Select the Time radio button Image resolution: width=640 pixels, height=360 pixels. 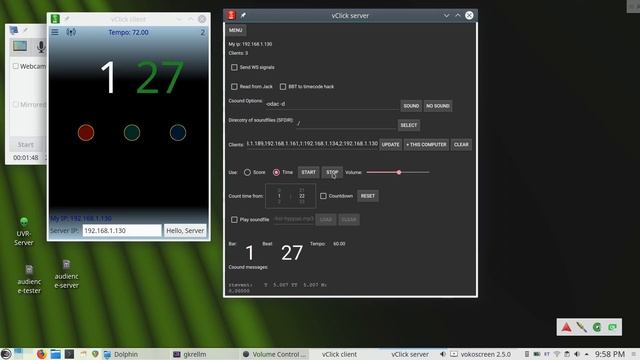[x=276, y=172]
